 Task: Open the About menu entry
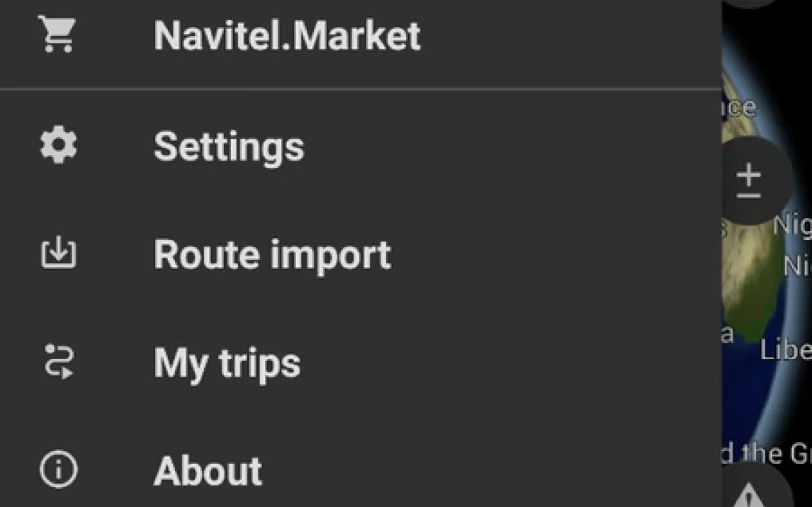(x=208, y=471)
